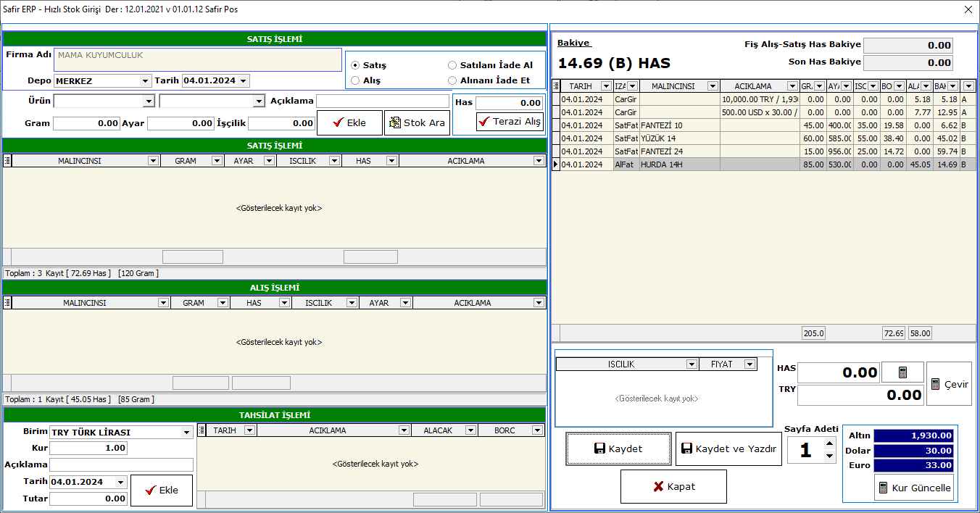Click the Altın rate value 1,930.00

[913, 435]
